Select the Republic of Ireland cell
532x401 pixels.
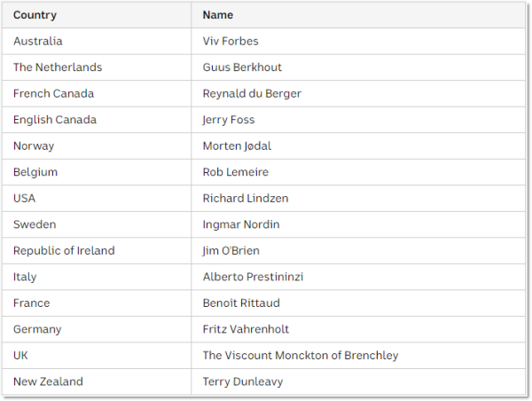(x=64, y=250)
